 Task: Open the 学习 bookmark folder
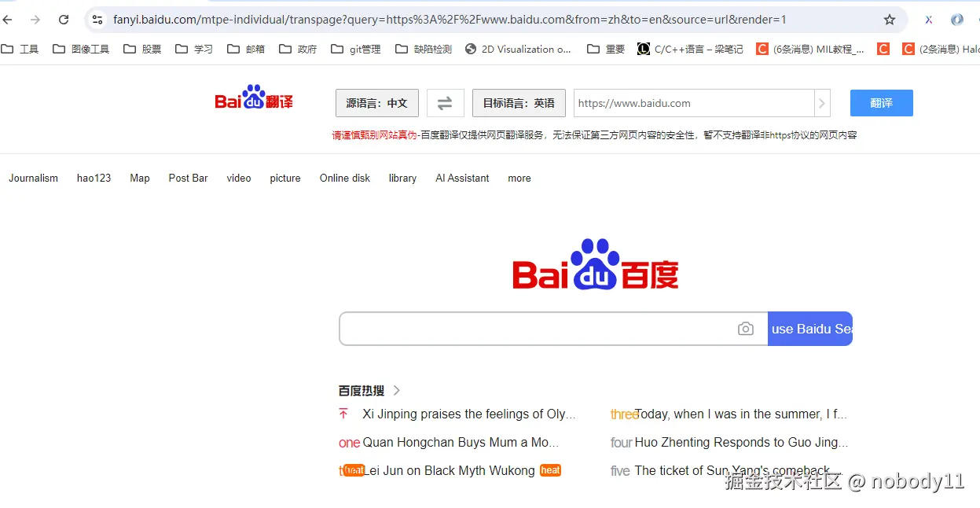coord(194,49)
